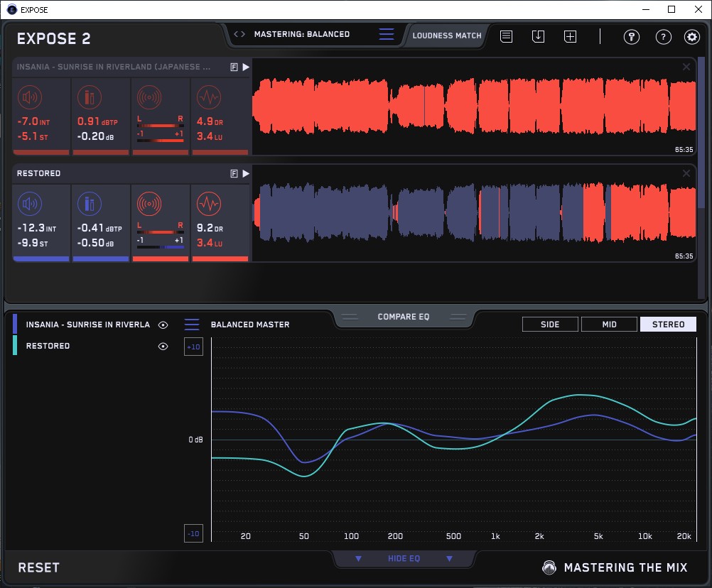Hide the Insania track's EQ curve with the eye icon
712x588 pixels.
tap(163, 325)
